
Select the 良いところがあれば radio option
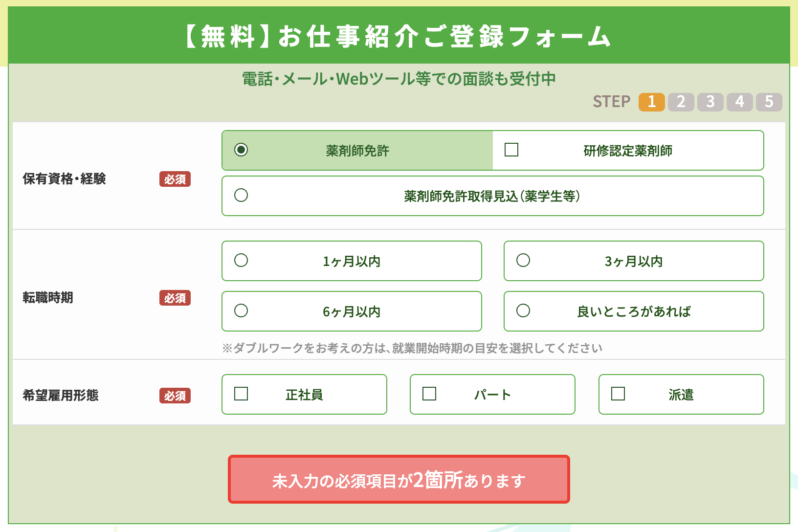pos(523,310)
